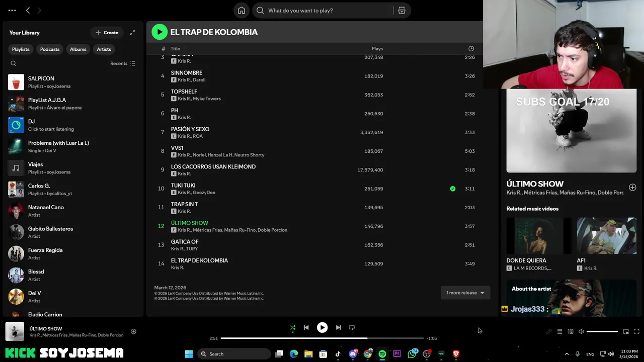This screenshot has height=362, width=644.
Task: Sort by the Title column header
Action: click(x=175, y=49)
